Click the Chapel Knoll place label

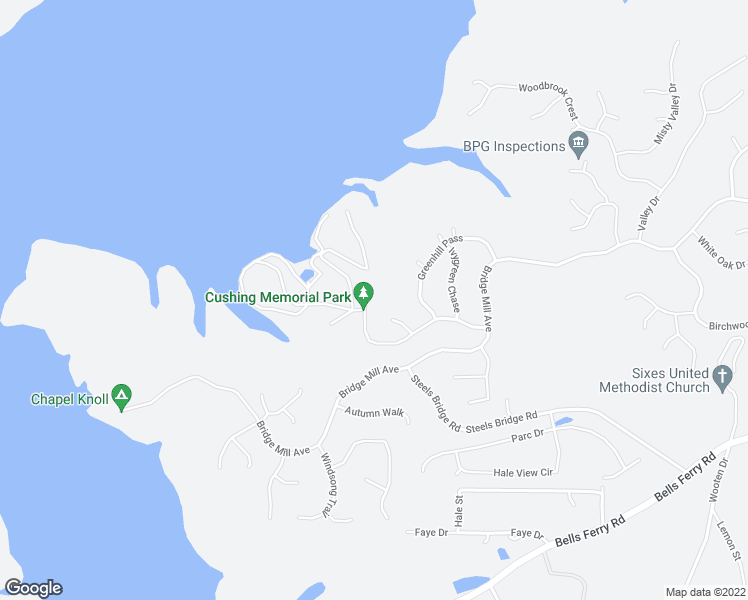[70, 399]
